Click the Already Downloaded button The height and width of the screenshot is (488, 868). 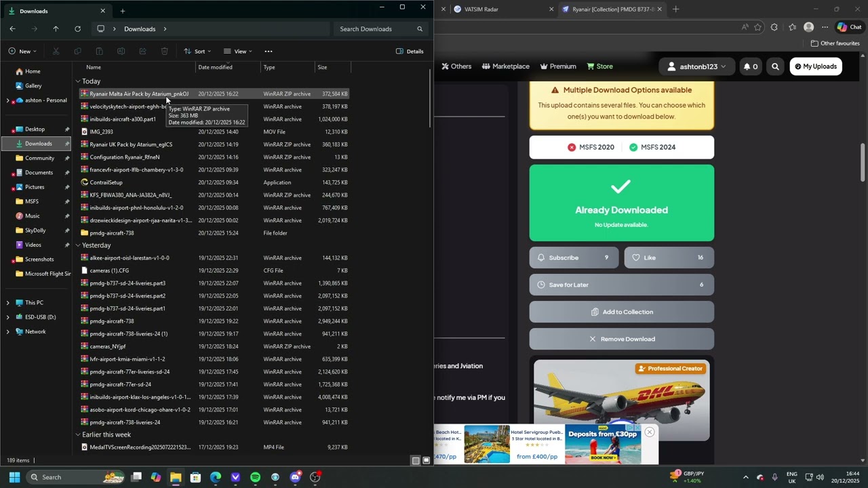(622, 203)
